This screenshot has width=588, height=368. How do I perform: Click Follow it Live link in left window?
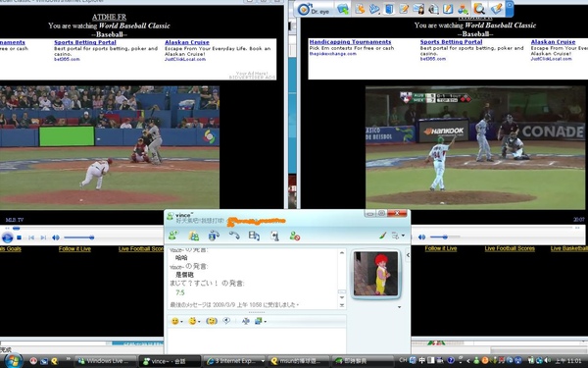(74, 249)
